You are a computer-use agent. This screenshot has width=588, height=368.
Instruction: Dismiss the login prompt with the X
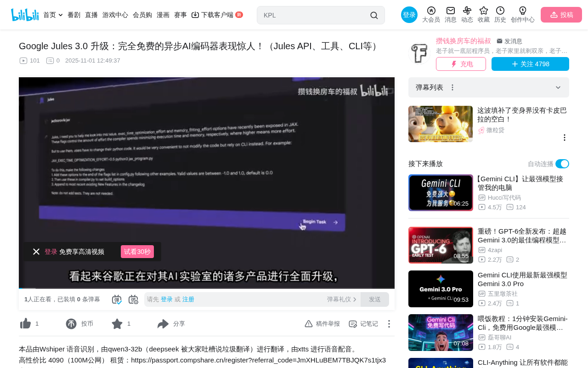point(36,252)
